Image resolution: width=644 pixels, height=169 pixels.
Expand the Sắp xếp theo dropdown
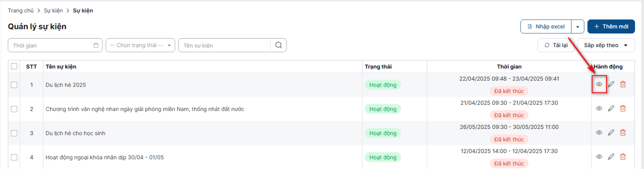606,45
